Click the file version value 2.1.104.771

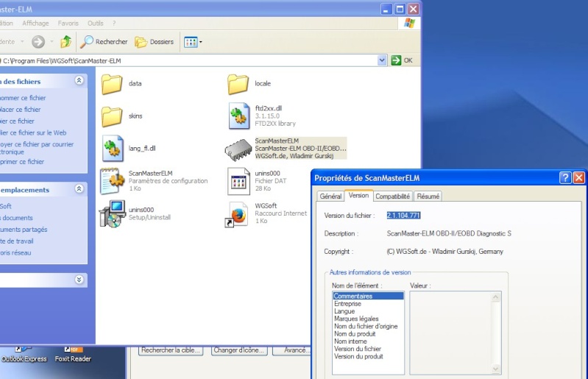click(403, 215)
